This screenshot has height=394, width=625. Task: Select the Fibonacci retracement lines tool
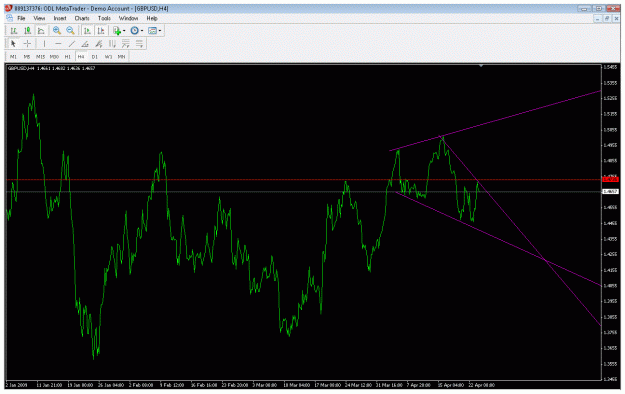click(126, 43)
